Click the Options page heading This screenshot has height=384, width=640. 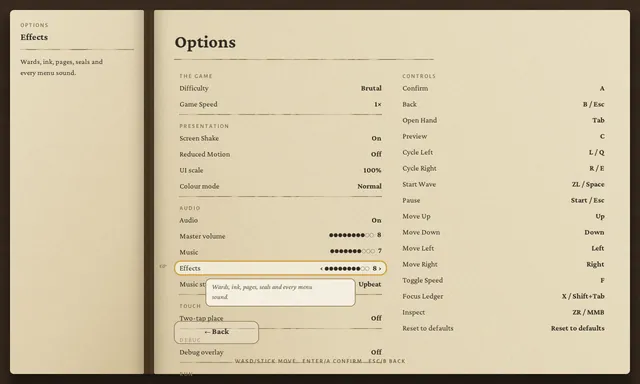[x=205, y=42]
